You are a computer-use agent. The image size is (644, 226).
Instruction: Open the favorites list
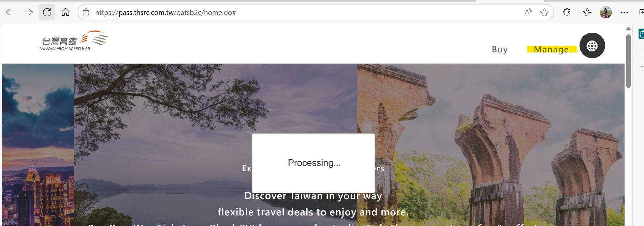(587, 13)
